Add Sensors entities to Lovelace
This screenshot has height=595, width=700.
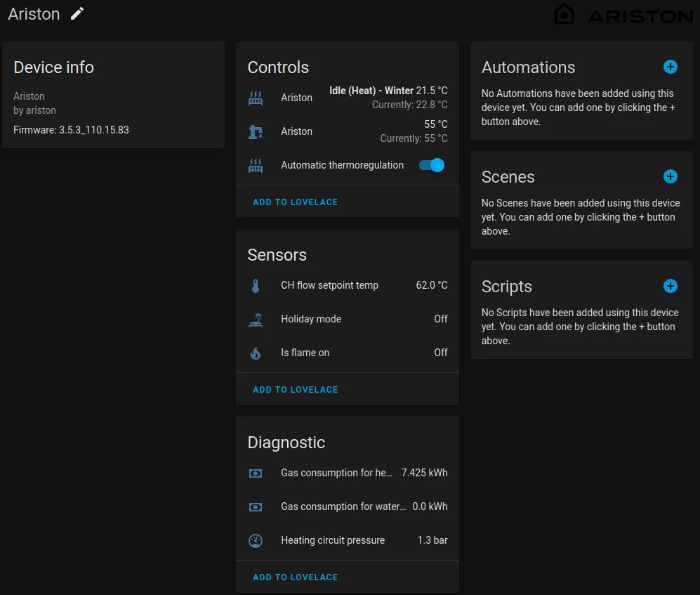pyautogui.click(x=295, y=389)
